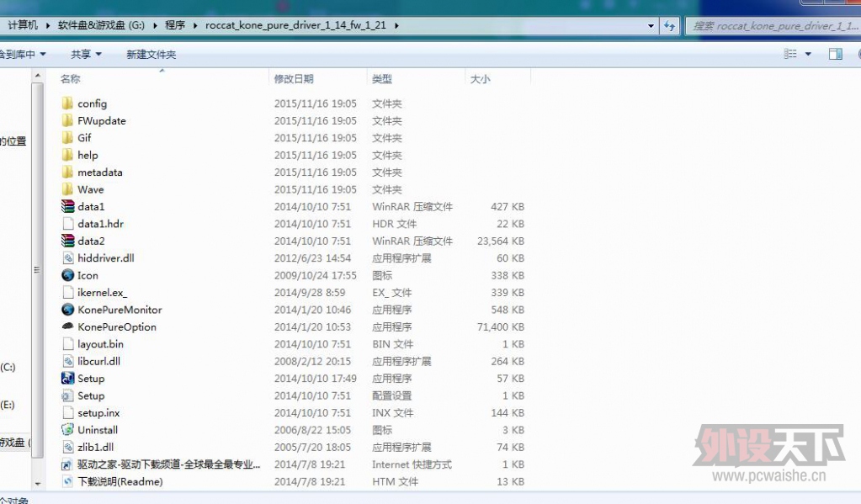
Task: Open the address bar history dropdown
Action: [651, 26]
